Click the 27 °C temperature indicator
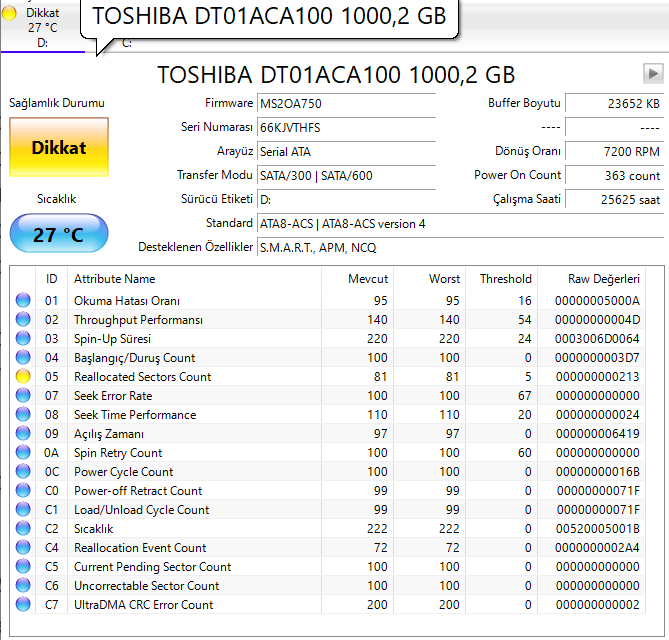Image resolution: width=669 pixels, height=640 pixels. (59, 234)
